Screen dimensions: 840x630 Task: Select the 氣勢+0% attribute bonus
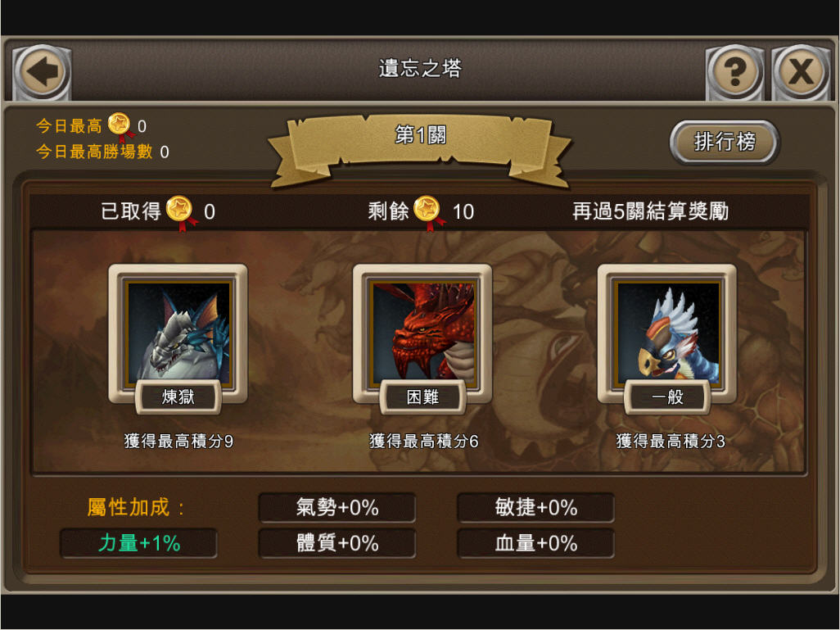(337, 507)
